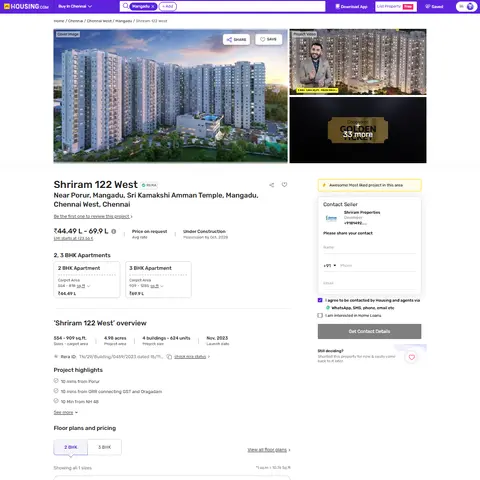Image resolution: width=480 pixels, height=480 pixels.
Task: Click the Name input field
Action: 369,247
